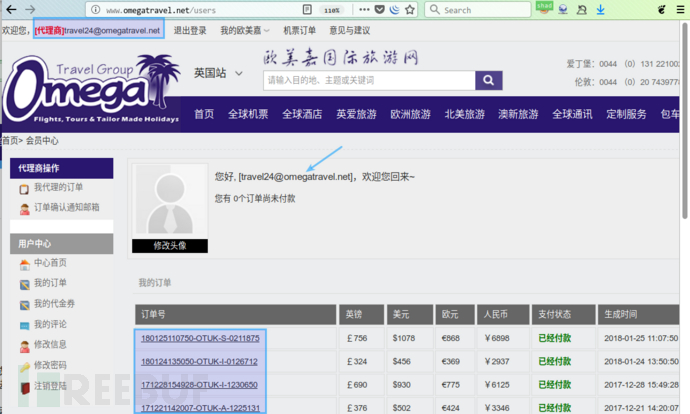Focus the browser Search box

coord(477,10)
